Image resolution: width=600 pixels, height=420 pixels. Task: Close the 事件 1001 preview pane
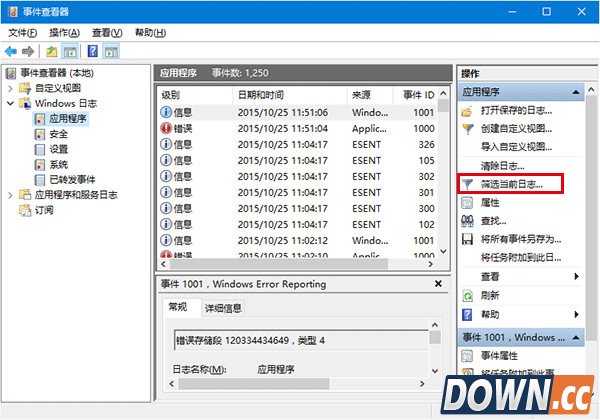tap(439, 283)
